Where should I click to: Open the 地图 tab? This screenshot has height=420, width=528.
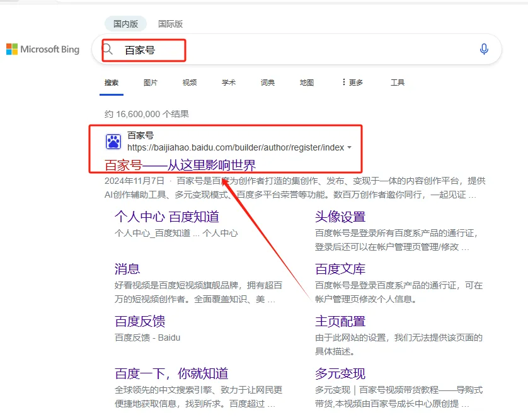pos(307,82)
